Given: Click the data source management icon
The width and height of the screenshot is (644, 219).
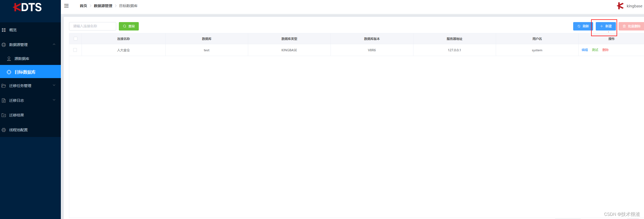Looking at the screenshot, I should click(4, 45).
